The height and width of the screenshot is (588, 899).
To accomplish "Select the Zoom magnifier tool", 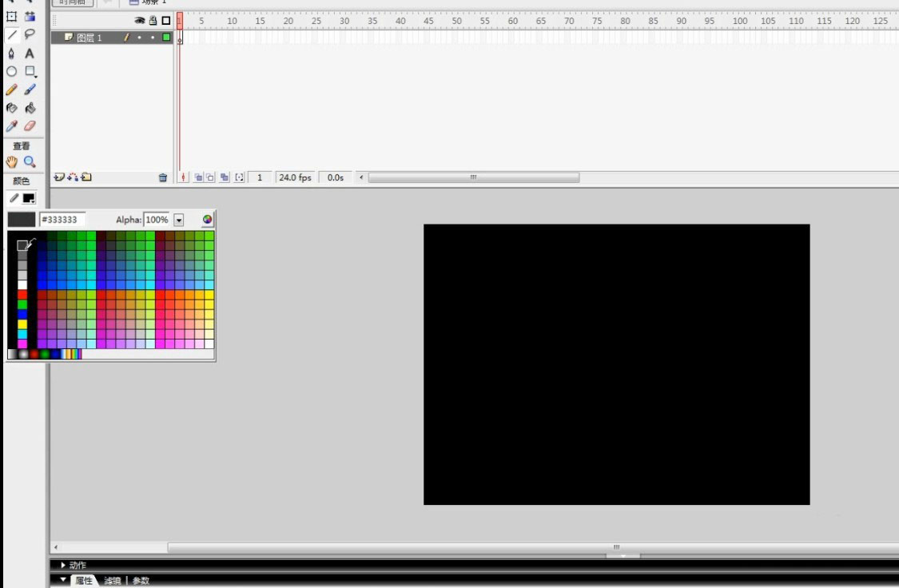I will [x=30, y=162].
